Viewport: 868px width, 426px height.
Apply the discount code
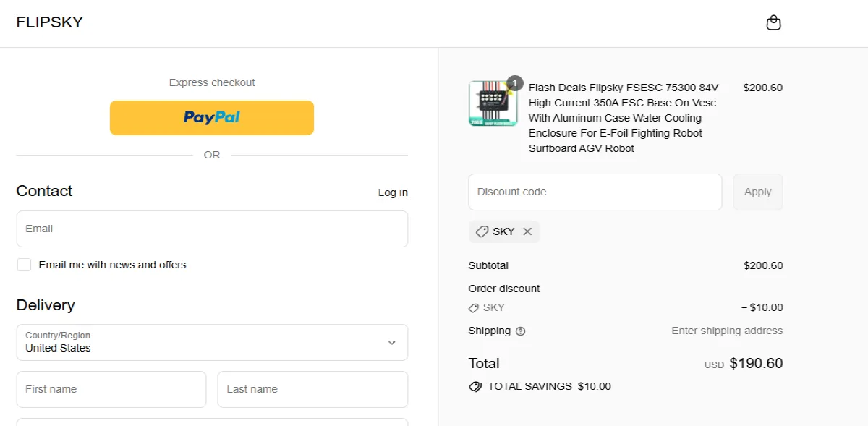click(757, 192)
